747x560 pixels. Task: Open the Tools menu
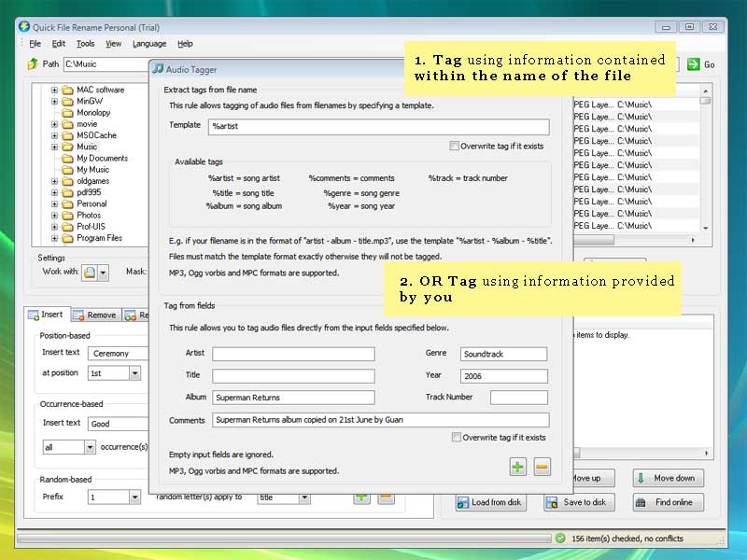(85, 43)
